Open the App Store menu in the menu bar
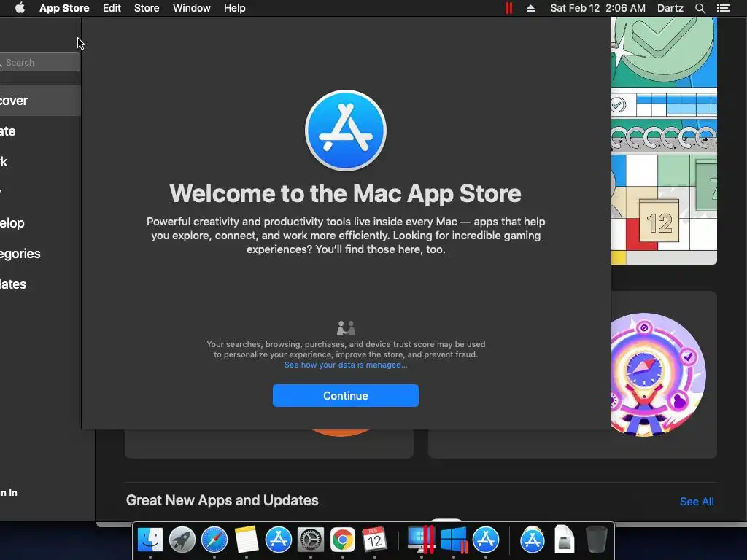747x560 pixels. click(x=64, y=8)
